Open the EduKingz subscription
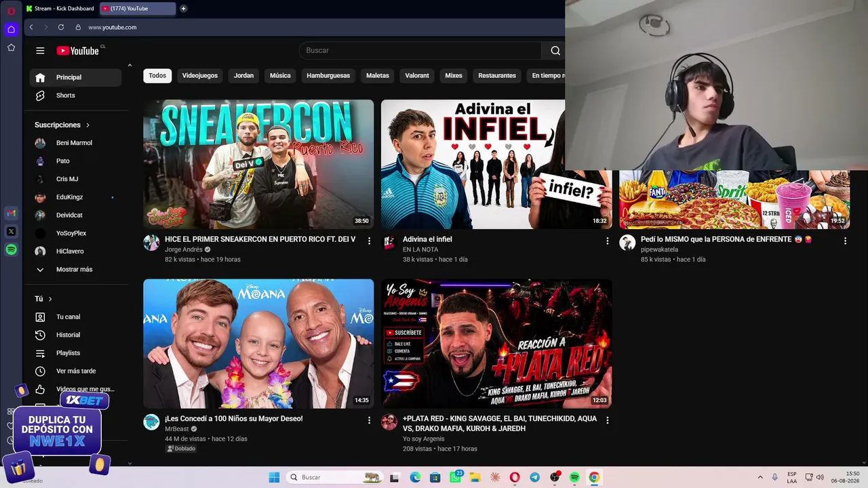Screen dimensions: 868x488 coord(76,197)
